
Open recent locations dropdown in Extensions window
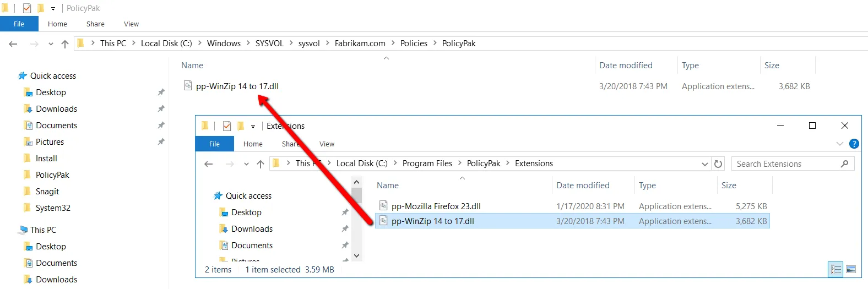click(246, 164)
